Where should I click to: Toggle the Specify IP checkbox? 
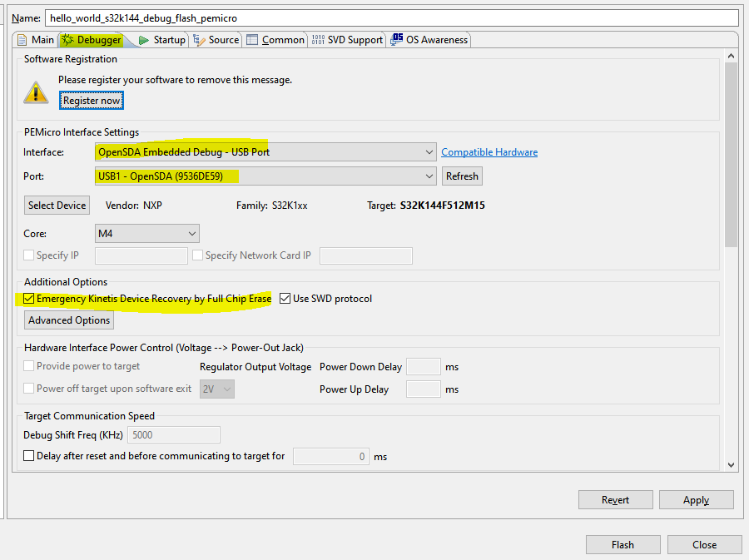pos(28,255)
